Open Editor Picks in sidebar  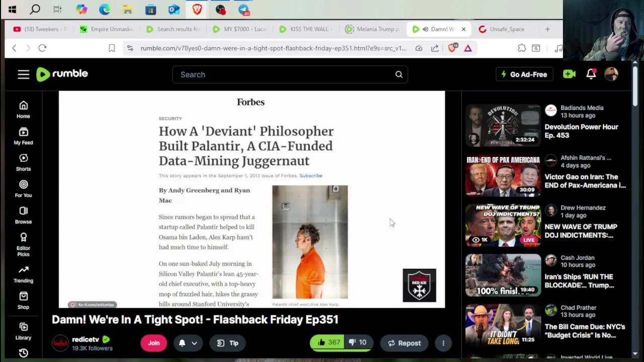23,244
